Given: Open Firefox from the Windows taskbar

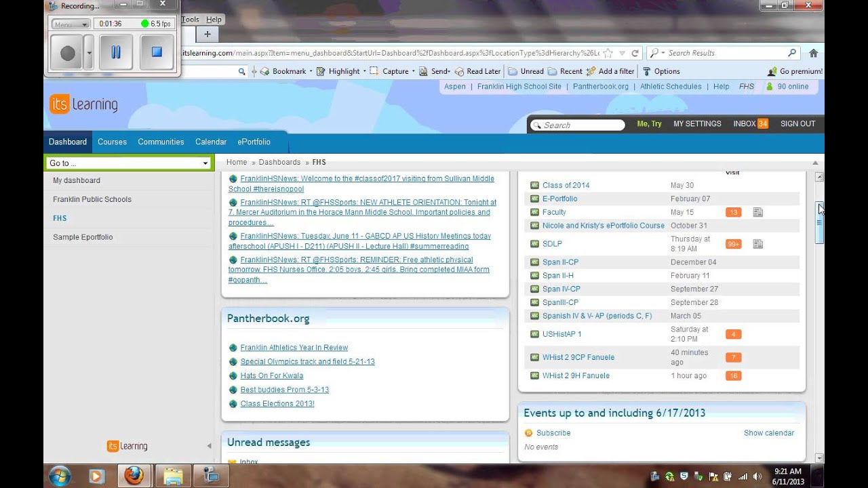Looking at the screenshot, I should point(134,476).
